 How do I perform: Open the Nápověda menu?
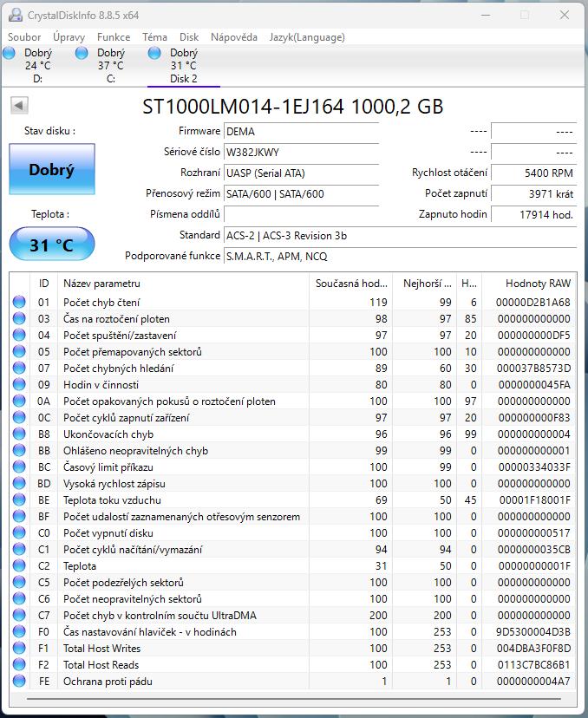[x=234, y=37]
